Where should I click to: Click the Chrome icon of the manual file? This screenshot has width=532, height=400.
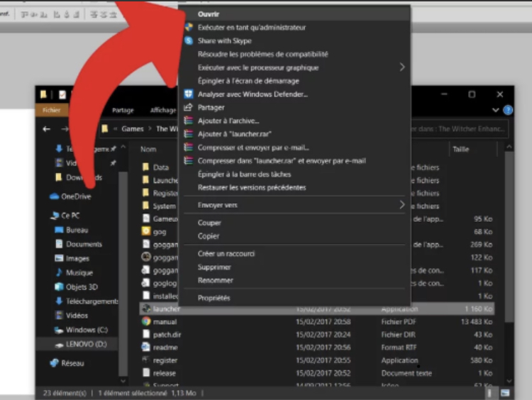coord(145,321)
